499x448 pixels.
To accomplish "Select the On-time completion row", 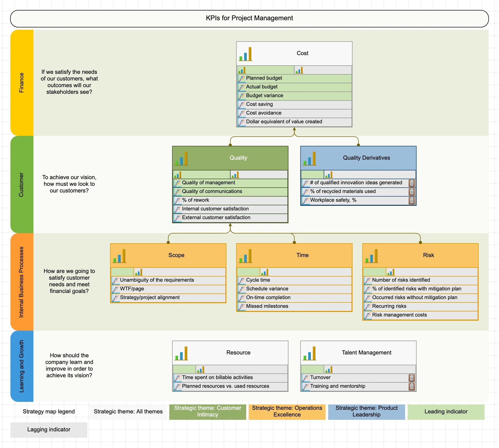I will (294, 298).
